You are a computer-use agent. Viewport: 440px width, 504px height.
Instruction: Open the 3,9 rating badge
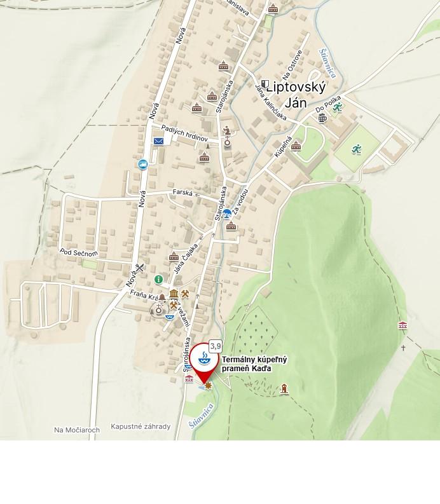coord(216,346)
